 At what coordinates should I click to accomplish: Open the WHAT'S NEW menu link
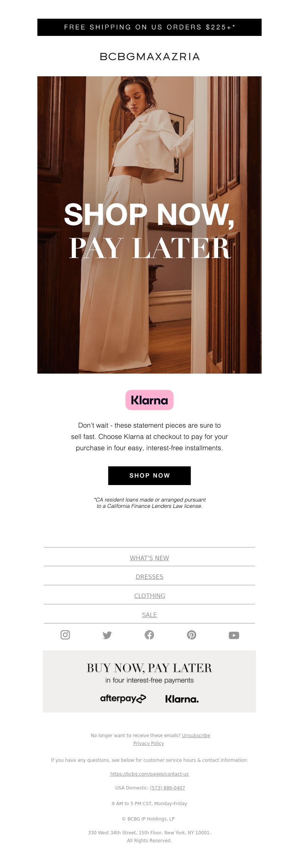tap(149, 558)
